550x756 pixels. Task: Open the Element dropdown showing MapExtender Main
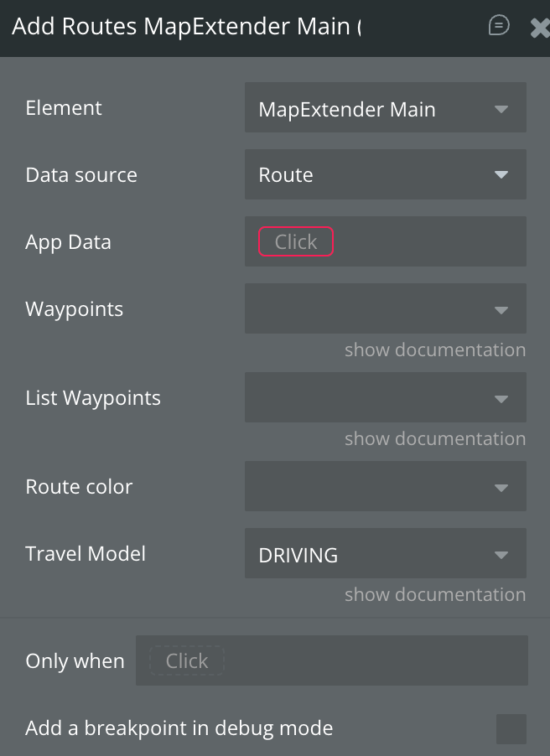(385, 108)
